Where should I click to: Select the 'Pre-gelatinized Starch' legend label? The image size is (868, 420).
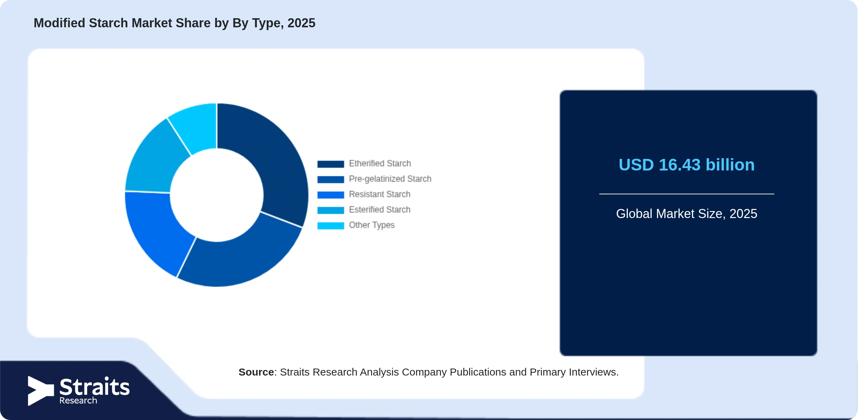point(390,179)
